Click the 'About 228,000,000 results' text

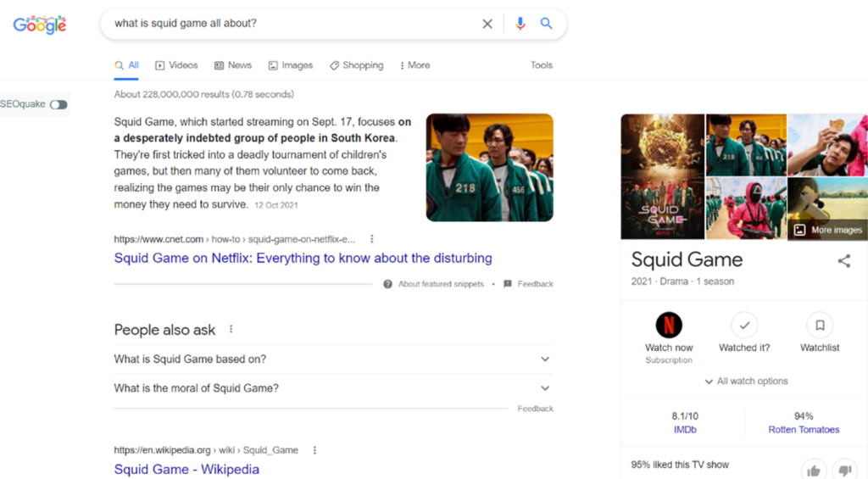click(203, 94)
